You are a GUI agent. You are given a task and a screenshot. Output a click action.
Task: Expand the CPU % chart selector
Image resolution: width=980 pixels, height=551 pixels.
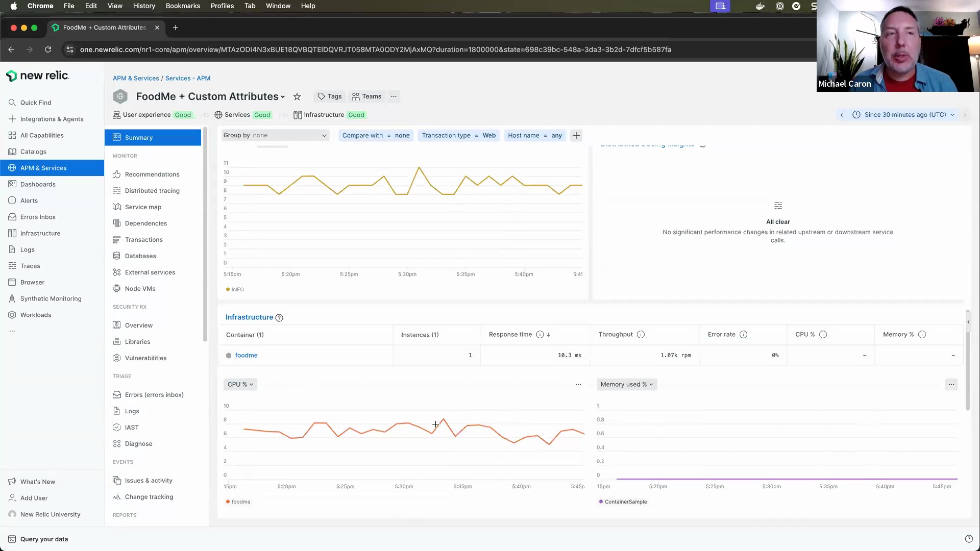[240, 385]
